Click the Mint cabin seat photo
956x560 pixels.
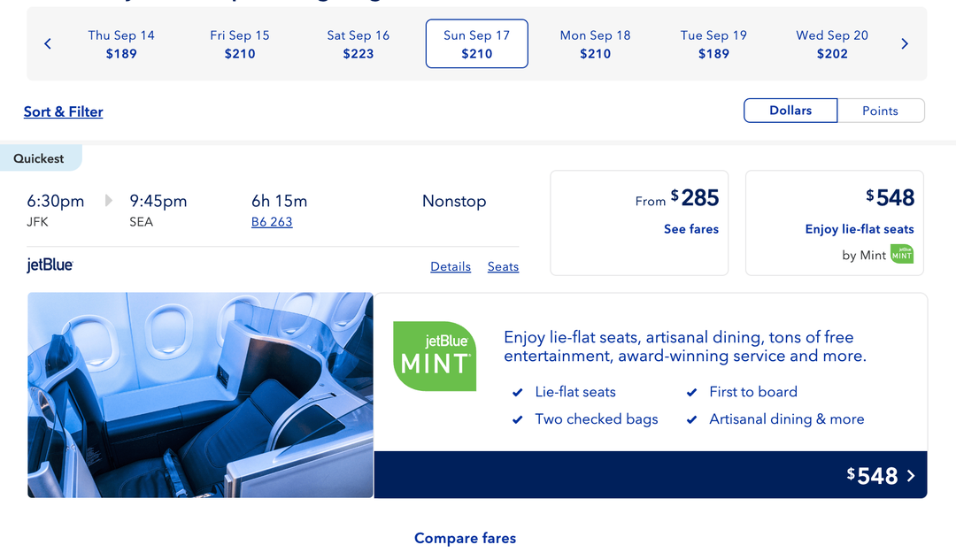(x=200, y=395)
